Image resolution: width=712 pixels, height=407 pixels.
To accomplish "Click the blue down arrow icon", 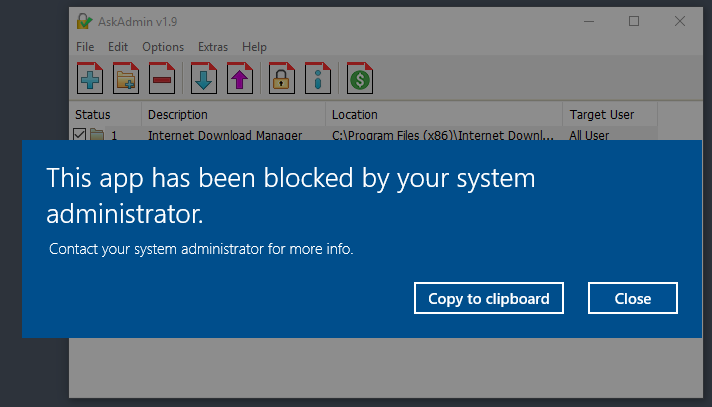I will coord(204,78).
